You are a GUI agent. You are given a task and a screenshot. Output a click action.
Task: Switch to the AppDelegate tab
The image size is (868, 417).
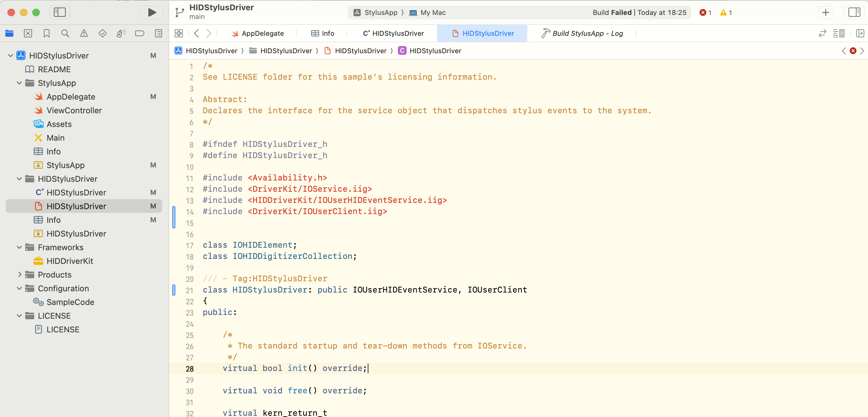click(257, 33)
